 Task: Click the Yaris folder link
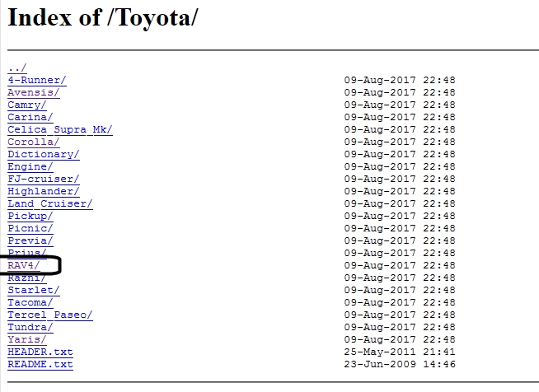(x=26, y=339)
